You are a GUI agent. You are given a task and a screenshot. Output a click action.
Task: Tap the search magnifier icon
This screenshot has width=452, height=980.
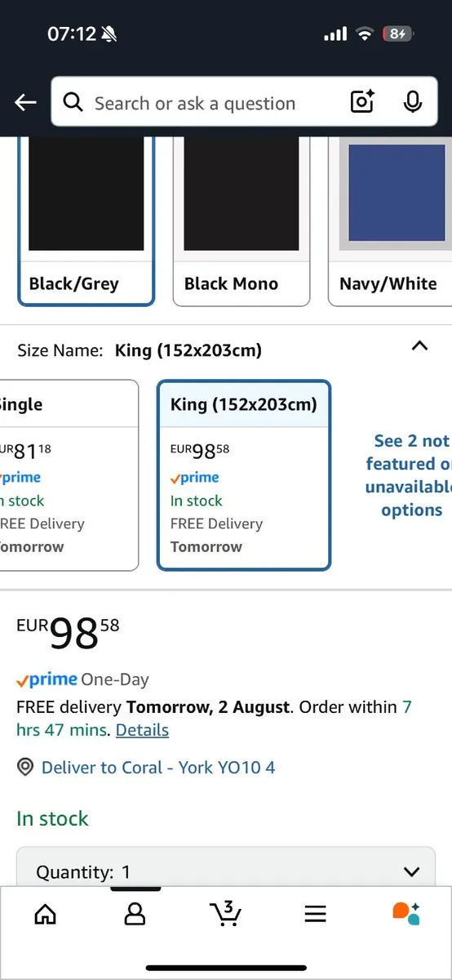(73, 102)
